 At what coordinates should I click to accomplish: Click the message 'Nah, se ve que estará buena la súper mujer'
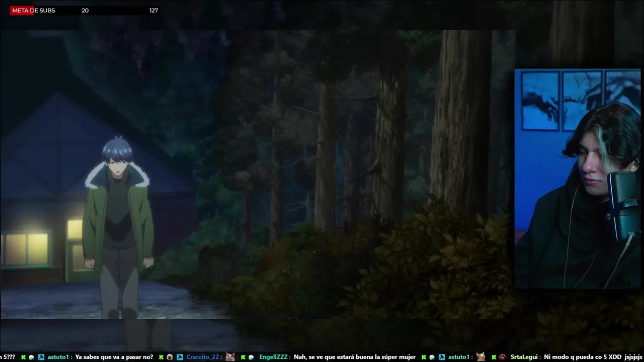(x=355, y=357)
